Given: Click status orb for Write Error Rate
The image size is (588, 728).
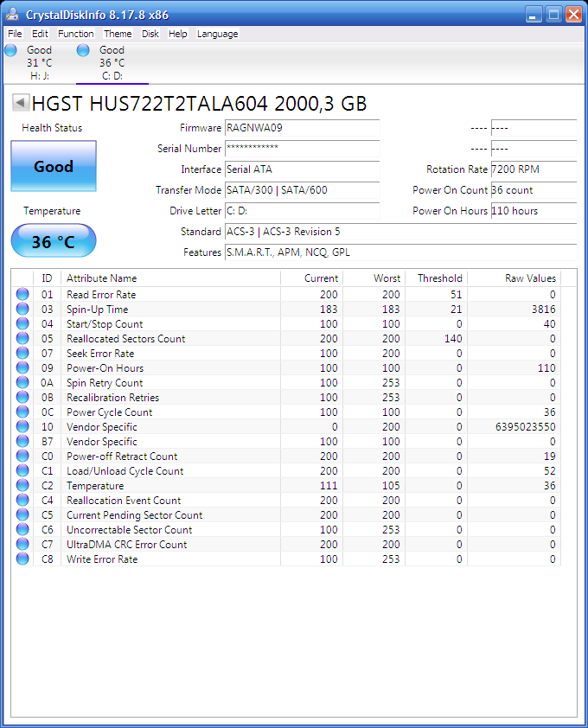Looking at the screenshot, I should [x=22, y=559].
